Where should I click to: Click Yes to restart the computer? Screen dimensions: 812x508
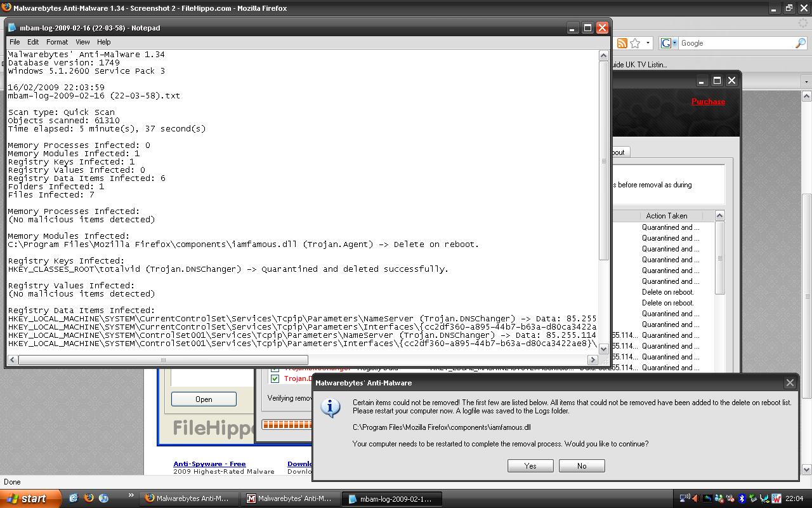point(530,466)
